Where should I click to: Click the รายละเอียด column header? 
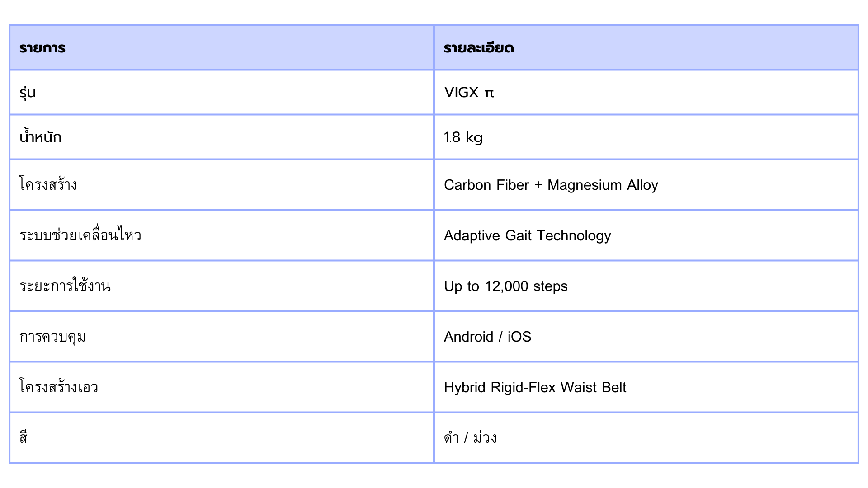click(x=479, y=48)
